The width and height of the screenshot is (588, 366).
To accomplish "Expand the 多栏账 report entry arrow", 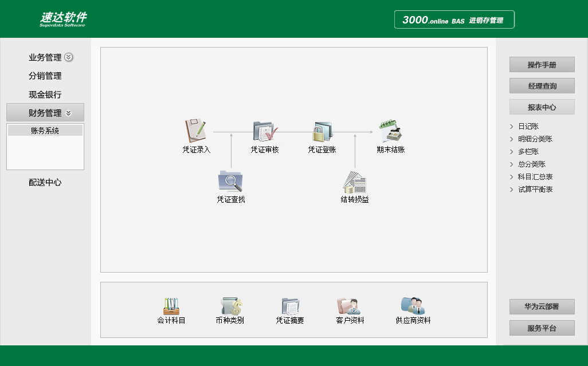I will pos(511,151).
